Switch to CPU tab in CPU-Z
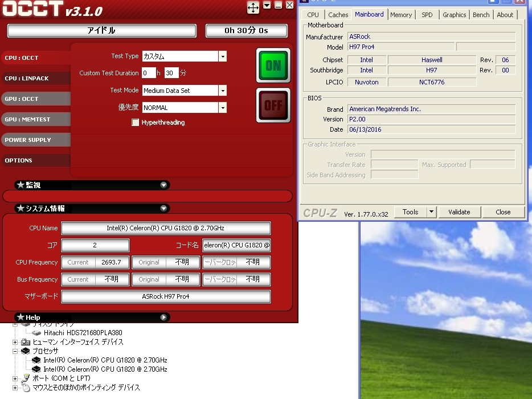The height and width of the screenshot is (399, 532). 313,15
